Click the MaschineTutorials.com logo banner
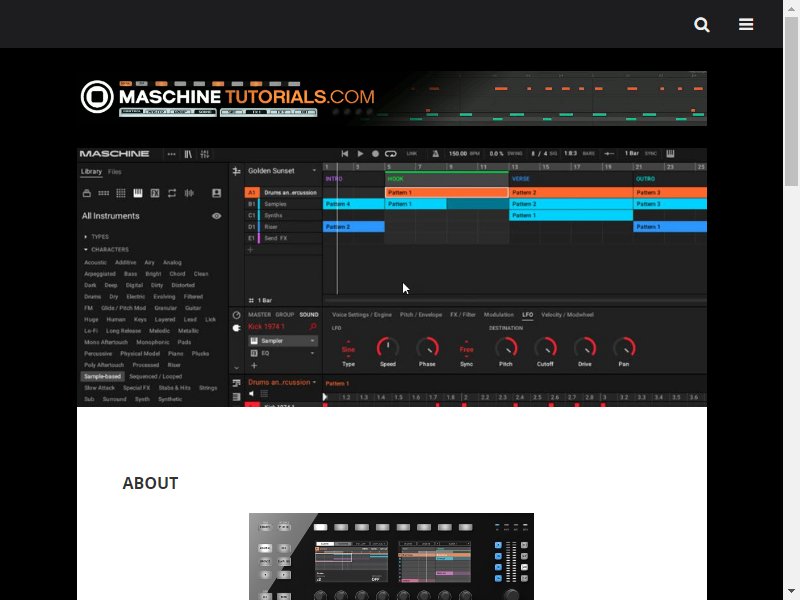This screenshot has width=800, height=600. click(392, 98)
